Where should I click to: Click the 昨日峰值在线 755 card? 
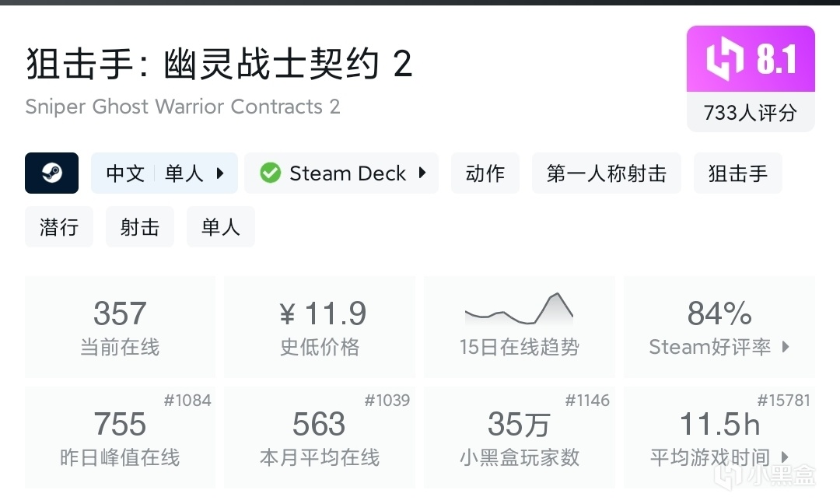point(120,437)
